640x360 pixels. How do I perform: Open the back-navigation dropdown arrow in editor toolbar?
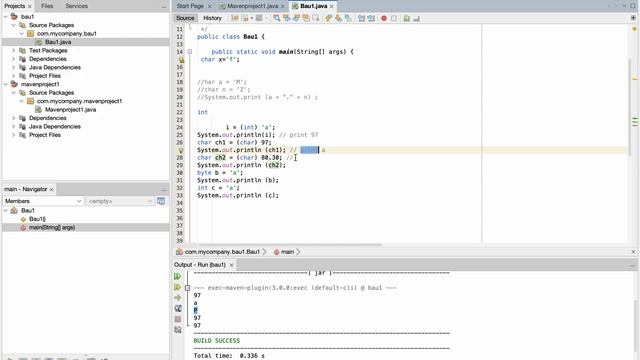point(252,18)
